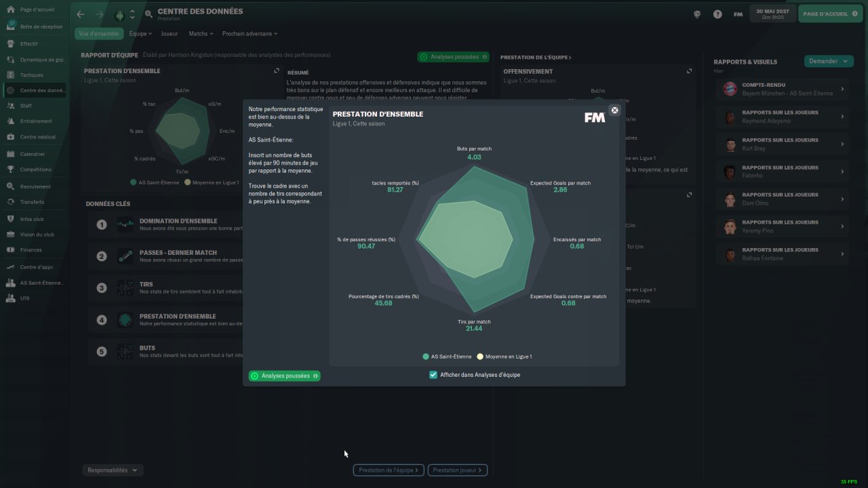Viewport: 868px width, 488px height.
Task: Select the Buts key data row
Action: point(166,351)
